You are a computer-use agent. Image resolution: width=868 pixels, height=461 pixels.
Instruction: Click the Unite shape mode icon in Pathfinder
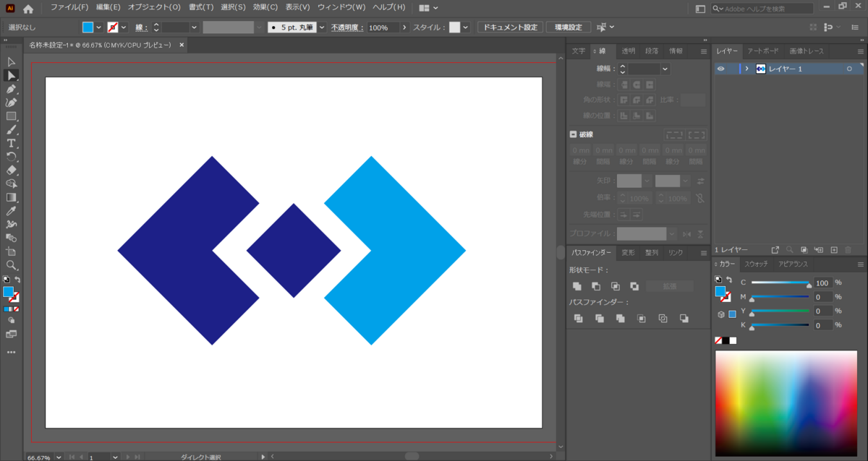click(577, 286)
